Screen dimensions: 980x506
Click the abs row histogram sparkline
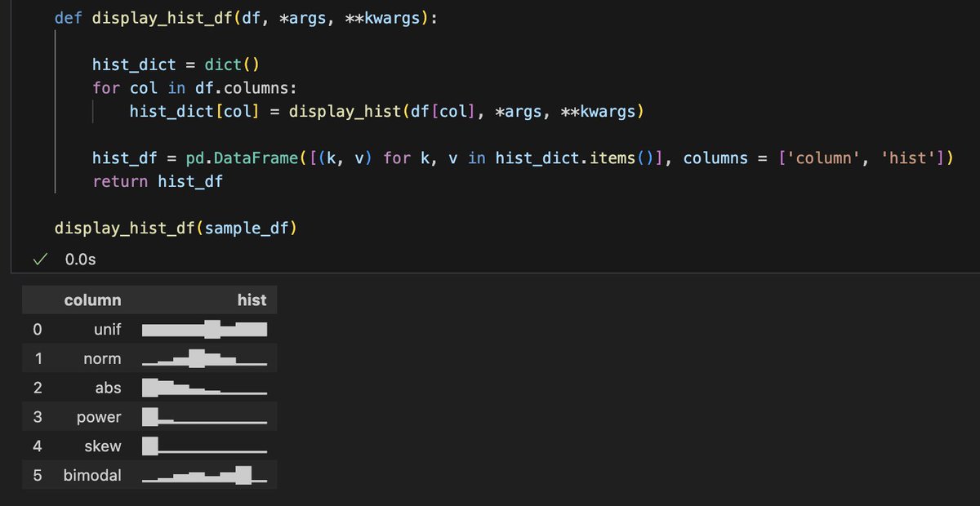[x=204, y=387]
